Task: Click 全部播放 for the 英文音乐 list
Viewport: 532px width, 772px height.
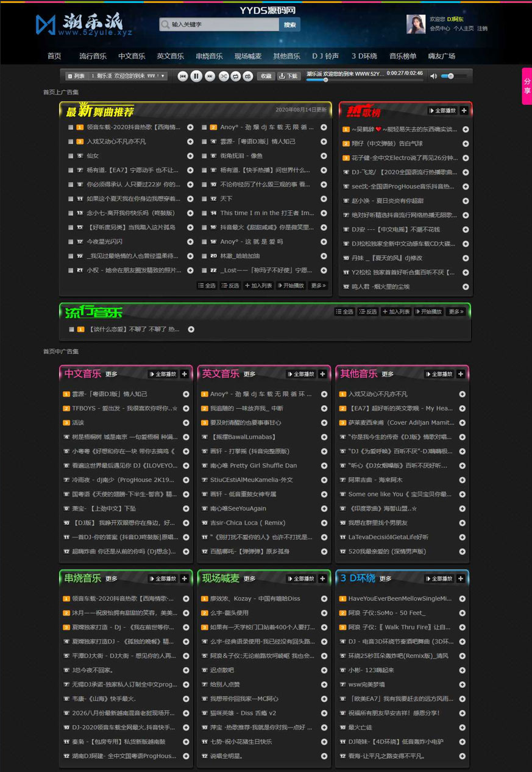Action: click(302, 374)
